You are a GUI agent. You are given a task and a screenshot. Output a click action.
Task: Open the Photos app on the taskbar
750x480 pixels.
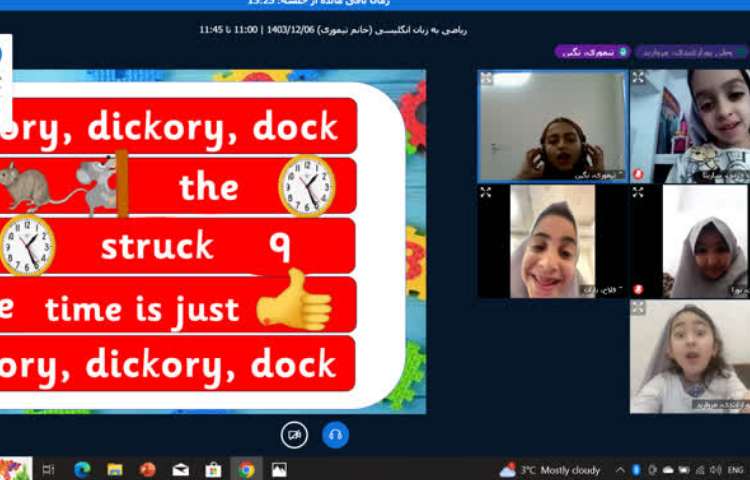pyautogui.click(x=279, y=470)
